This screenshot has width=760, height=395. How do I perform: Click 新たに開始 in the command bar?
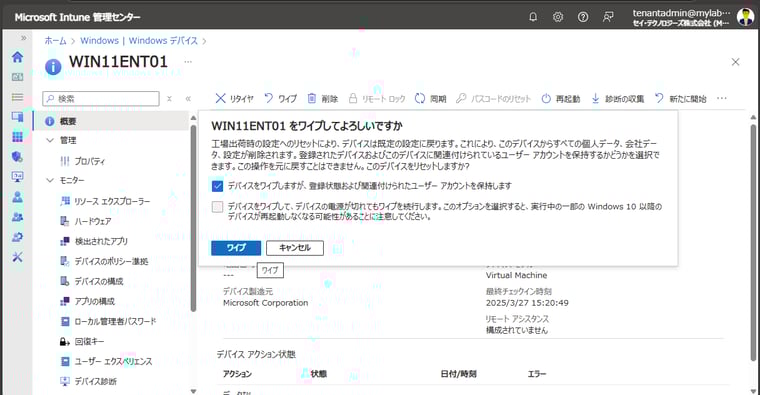681,98
